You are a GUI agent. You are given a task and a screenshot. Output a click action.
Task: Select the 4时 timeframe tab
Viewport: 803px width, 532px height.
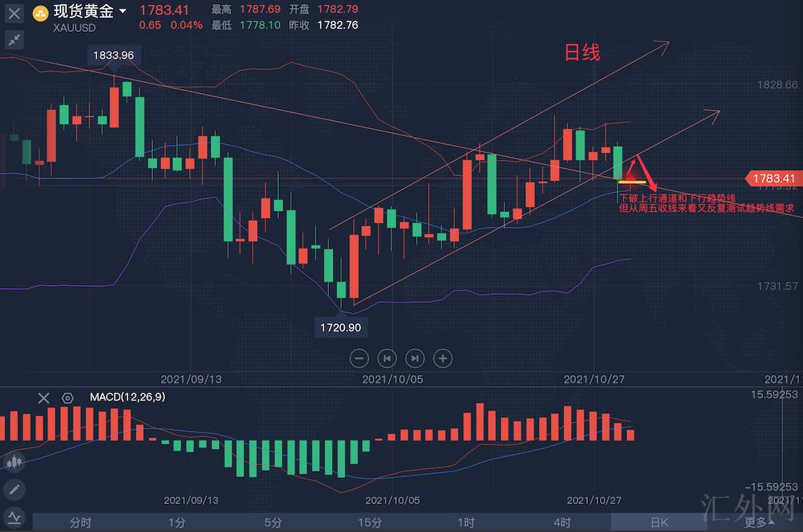point(562,522)
